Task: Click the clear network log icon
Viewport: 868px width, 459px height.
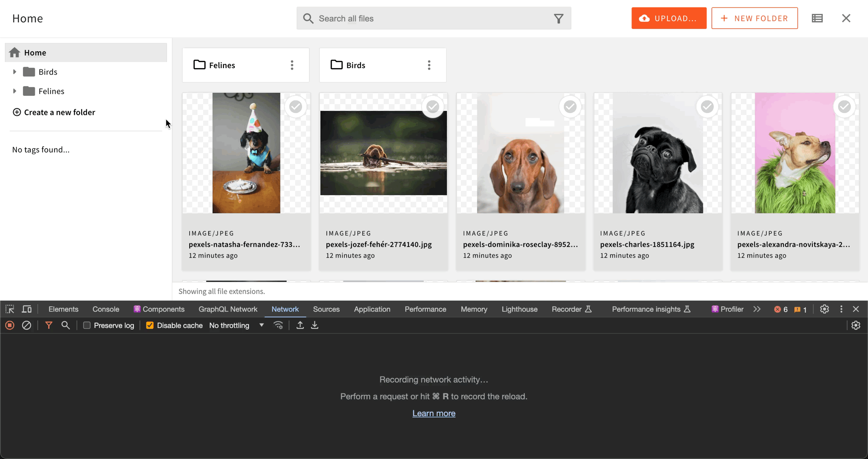Action: coord(26,325)
